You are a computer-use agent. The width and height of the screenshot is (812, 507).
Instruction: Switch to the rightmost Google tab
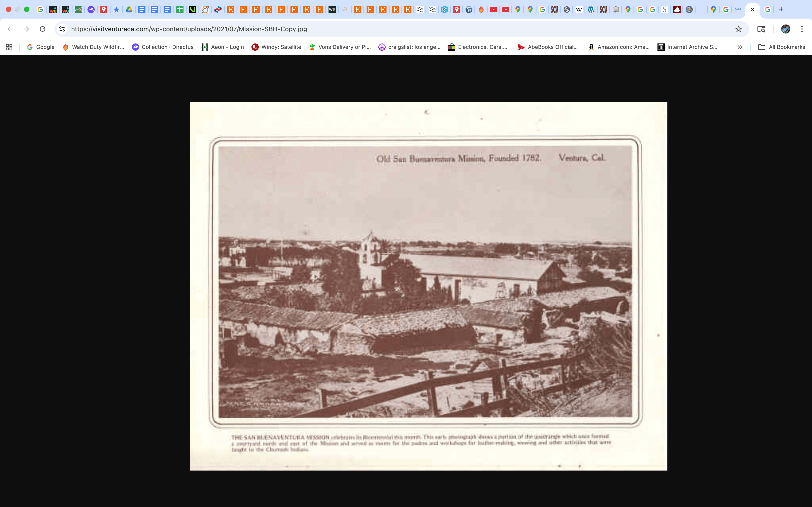767,9
